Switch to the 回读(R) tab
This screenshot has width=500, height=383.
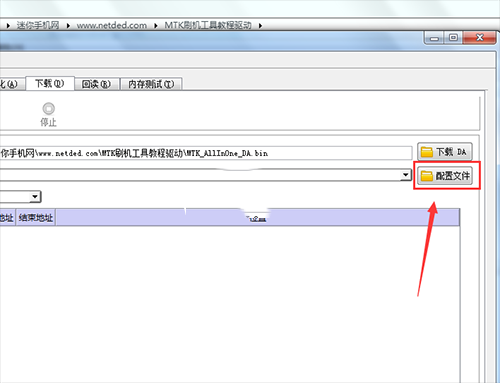click(x=96, y=84)
